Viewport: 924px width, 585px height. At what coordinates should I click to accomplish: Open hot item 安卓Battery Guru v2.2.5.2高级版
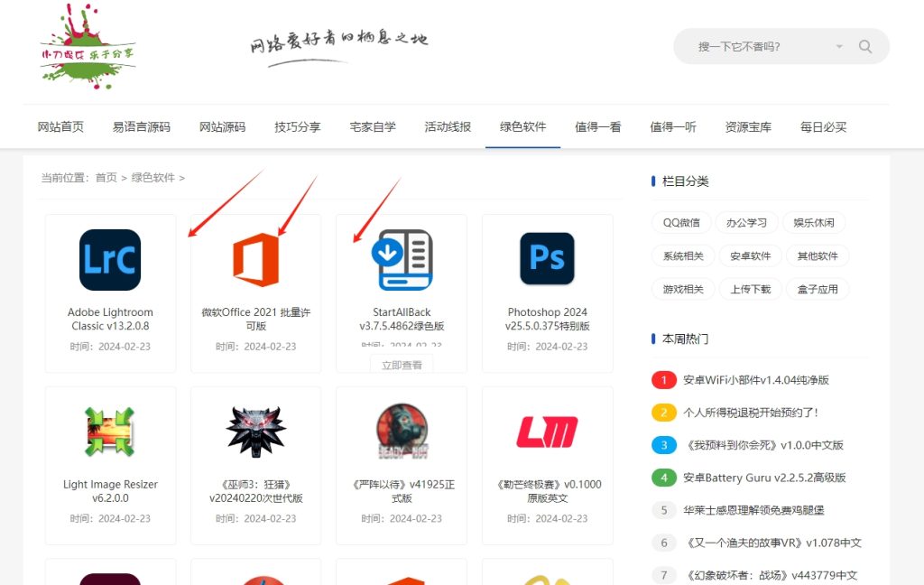(764, 477)
